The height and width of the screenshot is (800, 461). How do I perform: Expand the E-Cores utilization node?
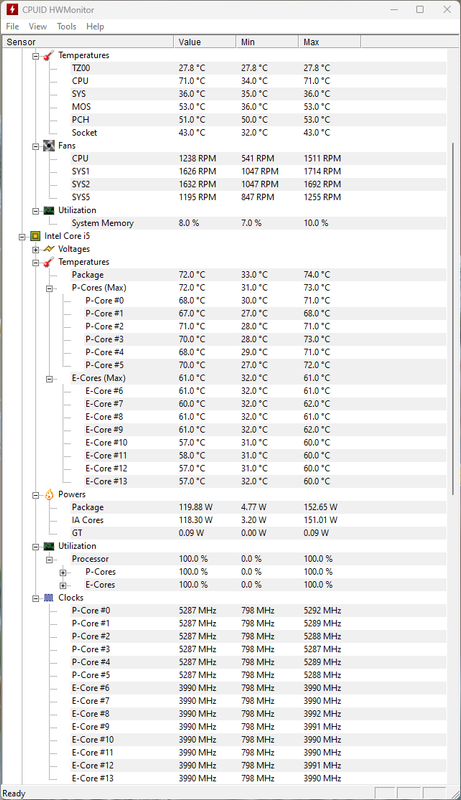[x=63, y=585]
